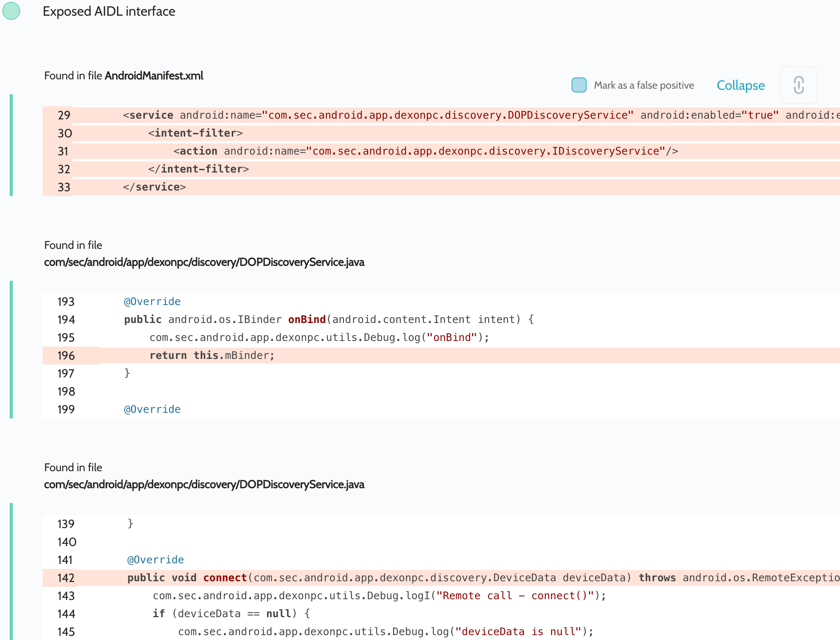Click highlighted line 196 return mBinder
The height and width of the screenshot is (640, 840).
212,356
